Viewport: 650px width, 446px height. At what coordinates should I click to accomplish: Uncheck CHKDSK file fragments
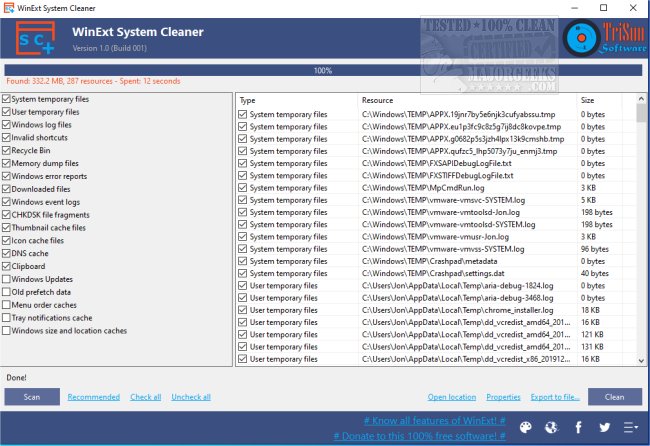(6, 215)
